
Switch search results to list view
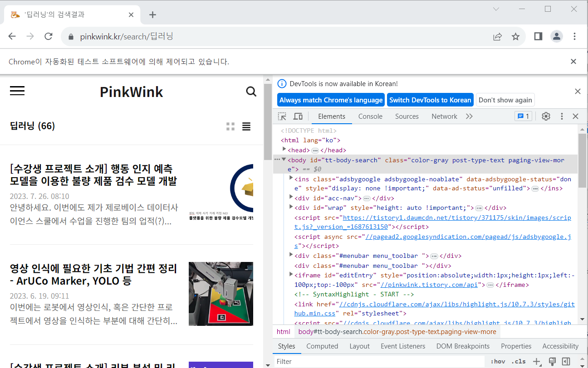[246, 126]
